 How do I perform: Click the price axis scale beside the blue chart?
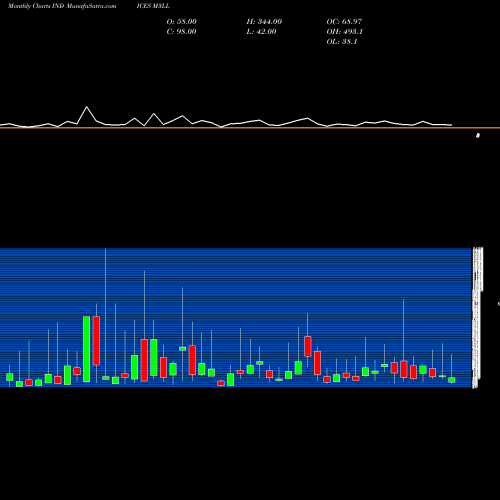[477, 318]
